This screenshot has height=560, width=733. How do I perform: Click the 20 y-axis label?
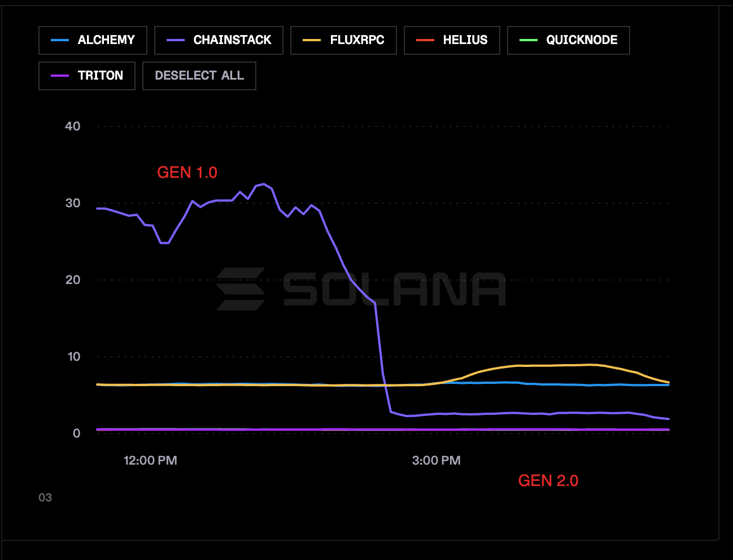[73, 280]
